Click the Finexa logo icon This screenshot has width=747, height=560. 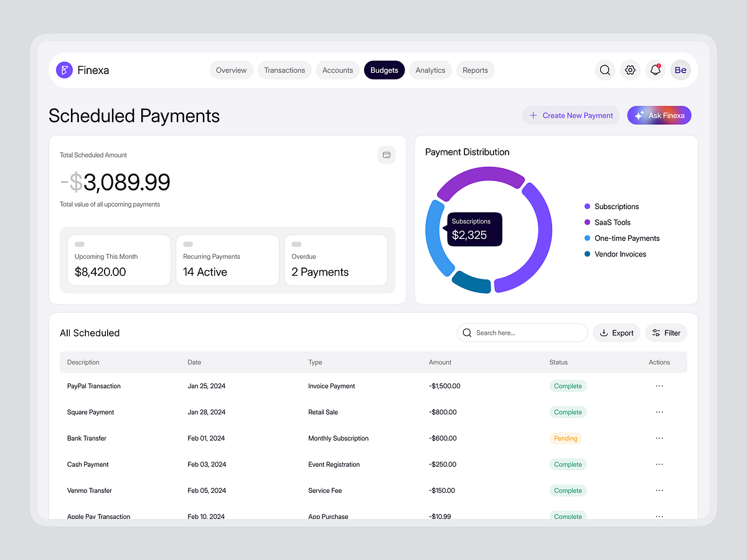click(x=64, y=70)
